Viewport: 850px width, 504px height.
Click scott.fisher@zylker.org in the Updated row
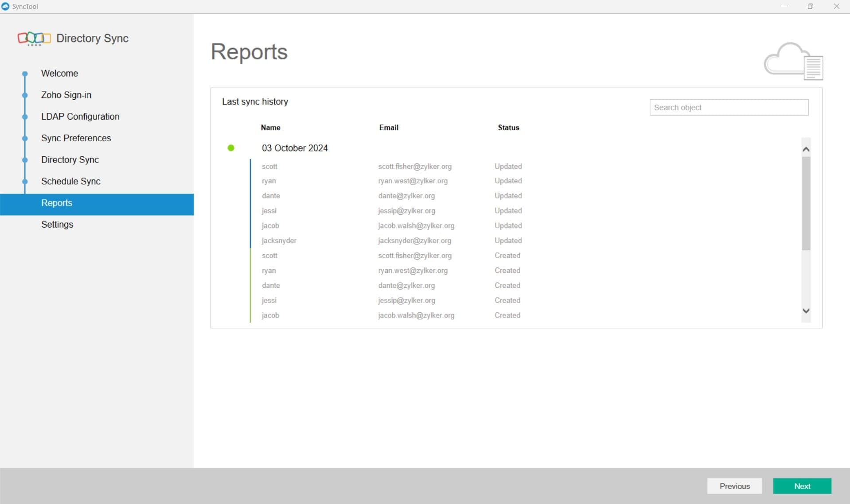(x=415, y=167)
